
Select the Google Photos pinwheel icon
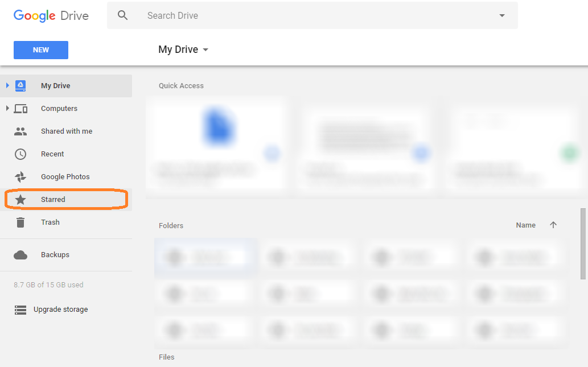20,177
